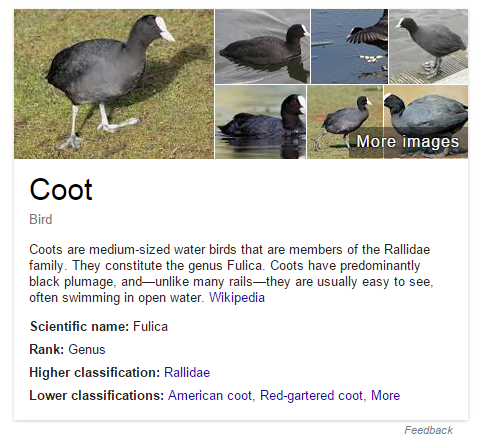Click the Feedback link below the panel
The height and width of the screenshot is (445, 486).
point(428,430)
